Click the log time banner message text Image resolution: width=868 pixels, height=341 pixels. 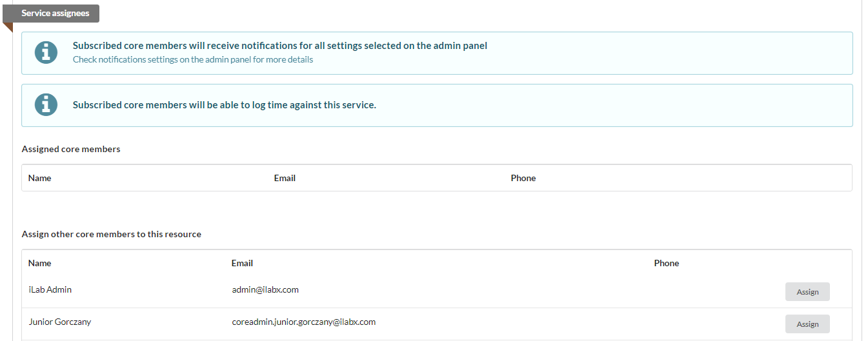(x=224, y=105)
